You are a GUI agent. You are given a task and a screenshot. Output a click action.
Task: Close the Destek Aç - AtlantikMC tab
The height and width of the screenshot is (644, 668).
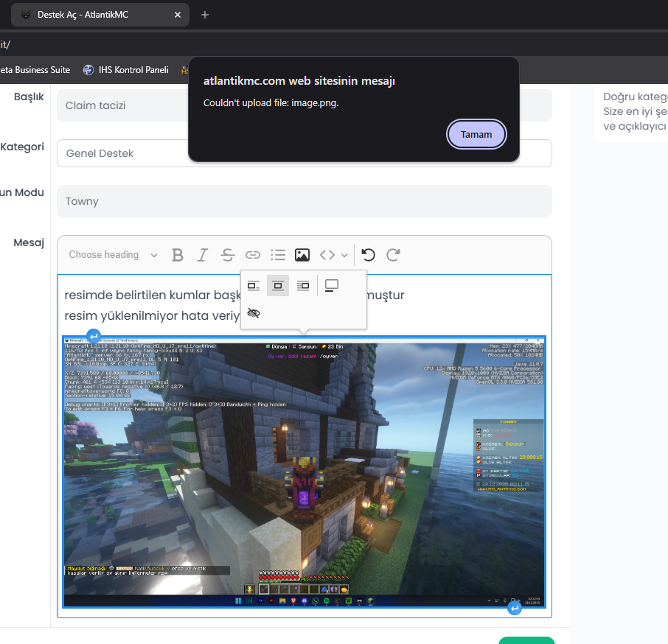pyautogui.click(x=178, y=15)
